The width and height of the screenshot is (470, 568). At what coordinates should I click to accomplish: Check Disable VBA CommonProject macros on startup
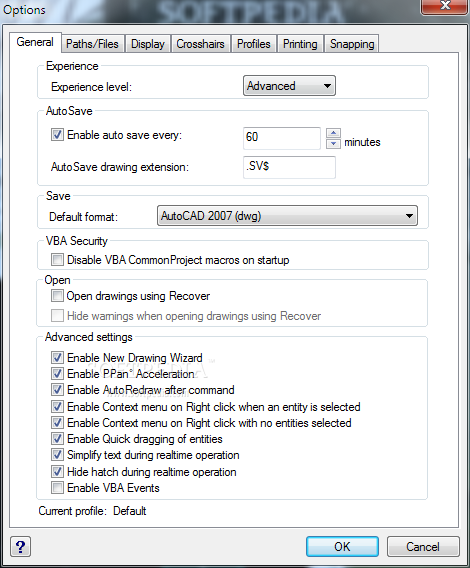[57, 260]
